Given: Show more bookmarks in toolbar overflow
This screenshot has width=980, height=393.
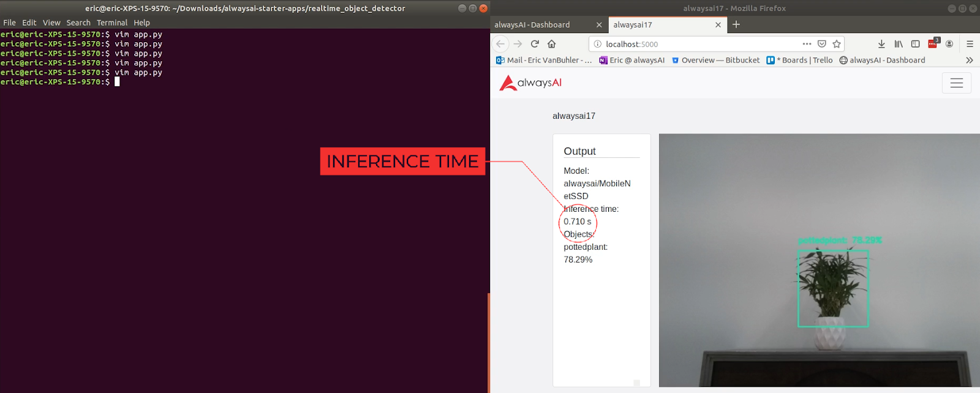Looking at the screenshot, I should pos(969,60).
